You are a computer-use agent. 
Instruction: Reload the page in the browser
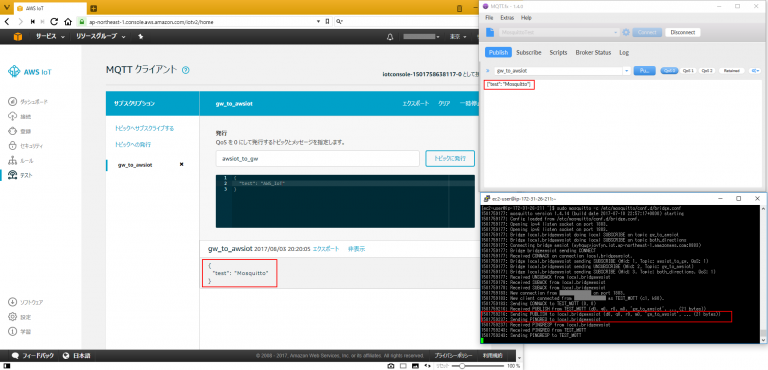54,22
